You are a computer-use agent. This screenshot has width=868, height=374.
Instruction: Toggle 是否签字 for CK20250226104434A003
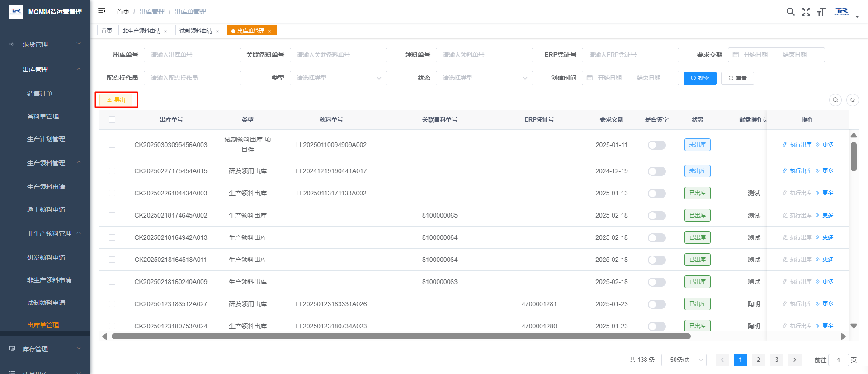pos(656,193)
